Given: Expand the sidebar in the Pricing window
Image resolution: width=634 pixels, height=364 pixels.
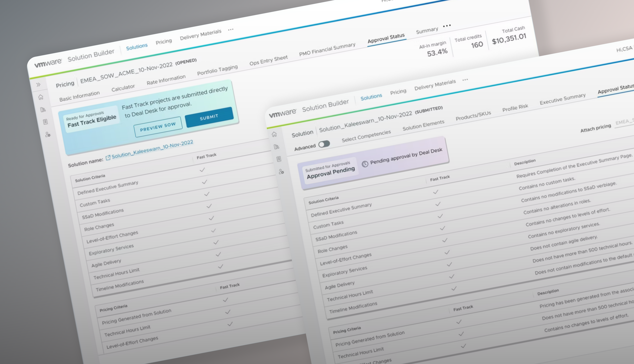Looking at the screenshot, I should pyautogui.click(x=38, y=84).
